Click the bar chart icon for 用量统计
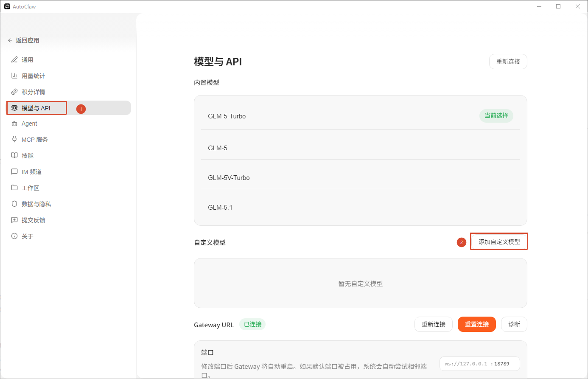 (14, 76)
